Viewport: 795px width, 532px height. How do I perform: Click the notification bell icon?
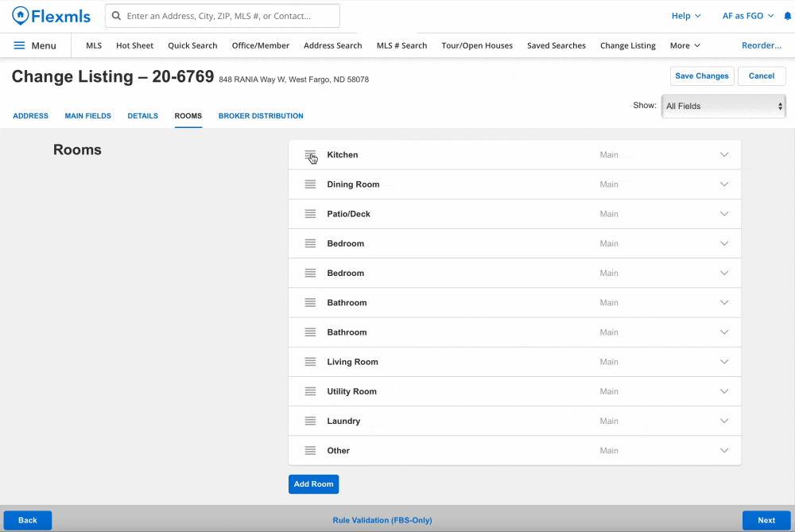coord(787,16)
